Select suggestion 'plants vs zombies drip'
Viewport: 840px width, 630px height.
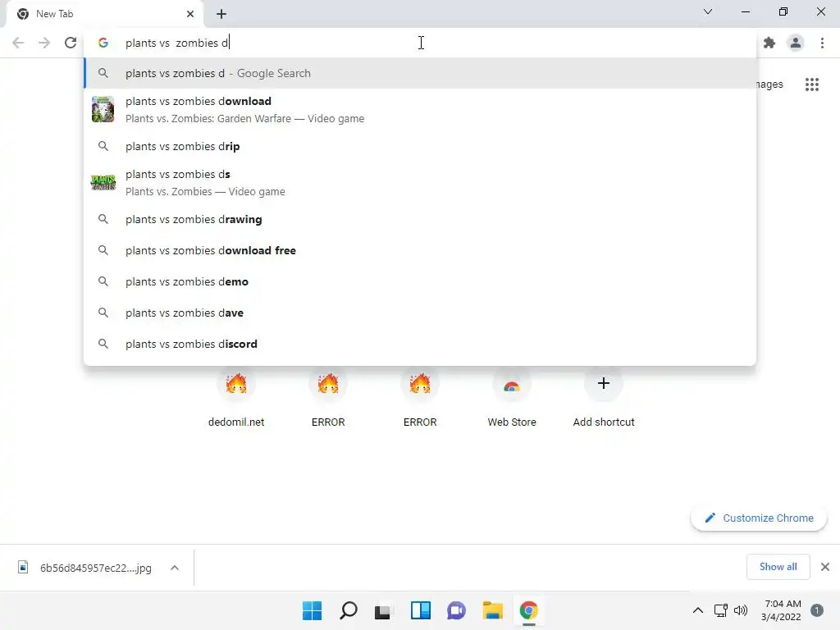click(x=420, y=146)
